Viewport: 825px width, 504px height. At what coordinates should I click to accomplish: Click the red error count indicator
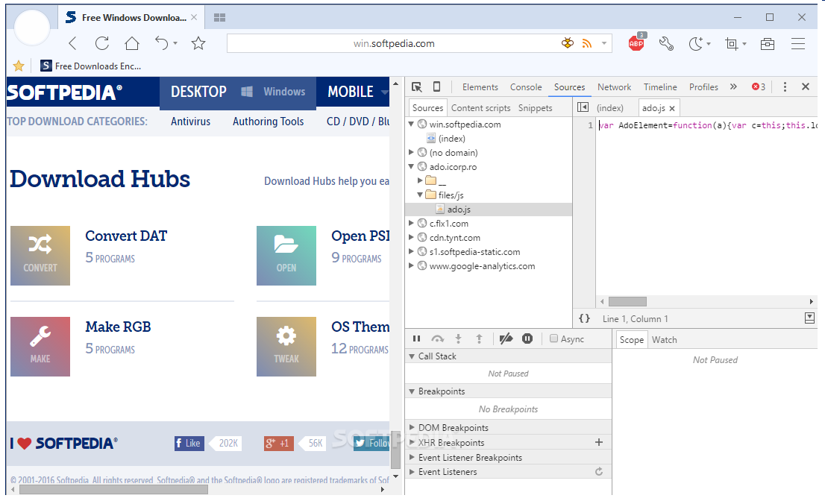coord(758,86)
